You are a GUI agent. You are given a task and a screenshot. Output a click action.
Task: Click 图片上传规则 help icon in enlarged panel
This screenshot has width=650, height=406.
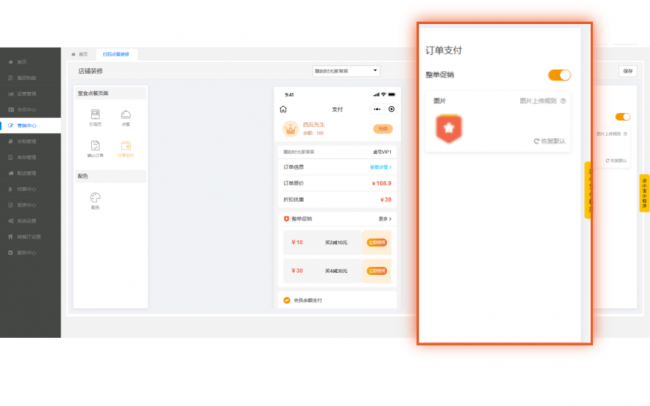click(563, 101)
